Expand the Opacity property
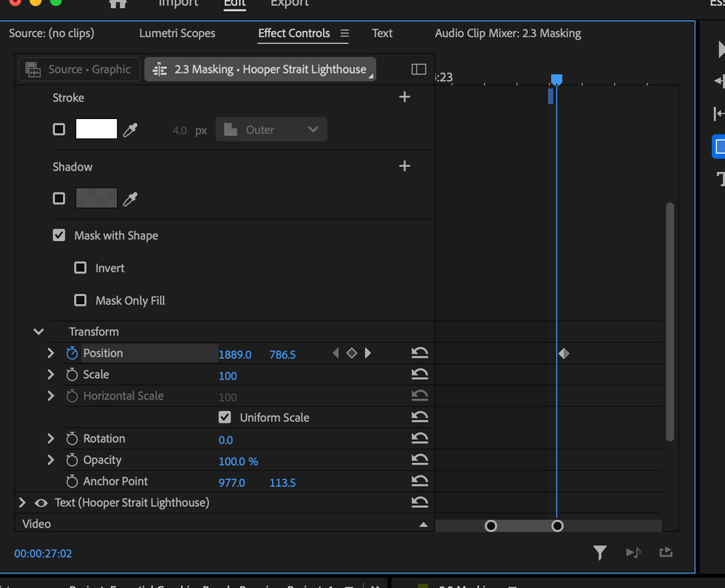 (x=51, y=460)
